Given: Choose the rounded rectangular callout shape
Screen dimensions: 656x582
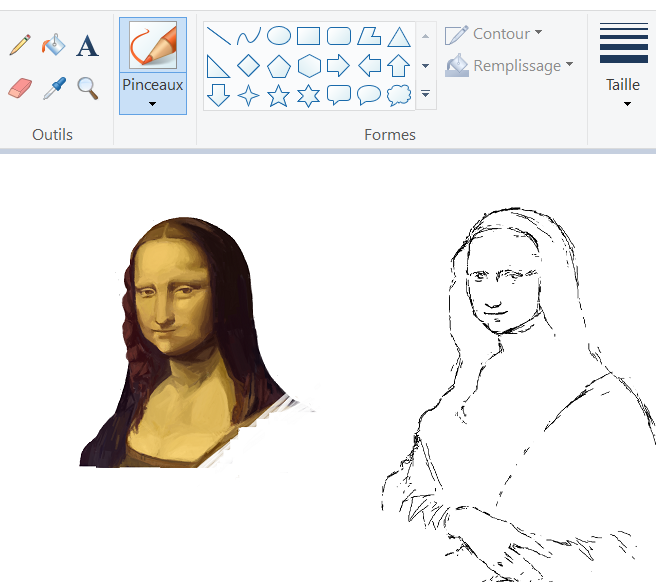Looking at the screenshot, I should click(x=339, y=95).
